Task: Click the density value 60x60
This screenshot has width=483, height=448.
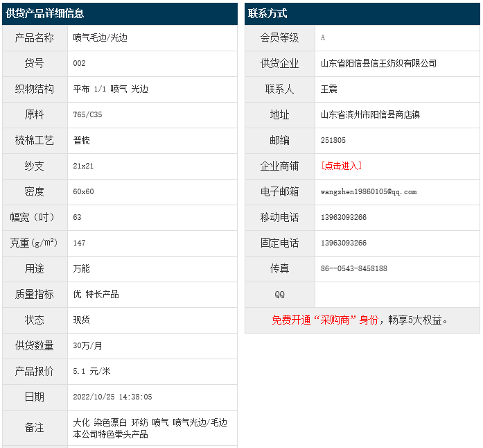Action: (83, 191)
